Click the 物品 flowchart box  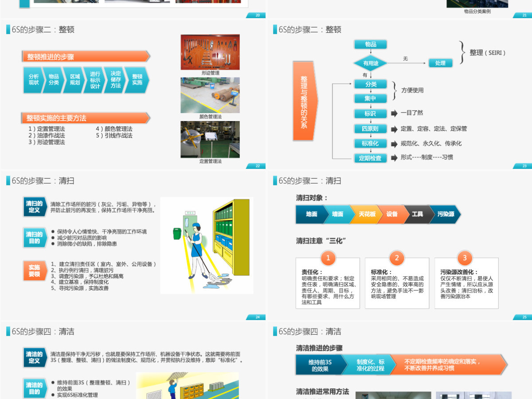click(371, 44)
